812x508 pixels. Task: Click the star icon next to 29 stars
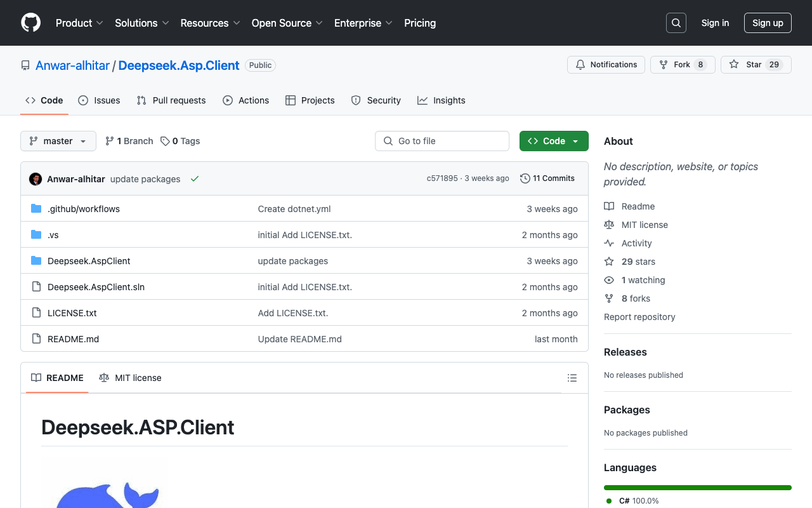609,262
